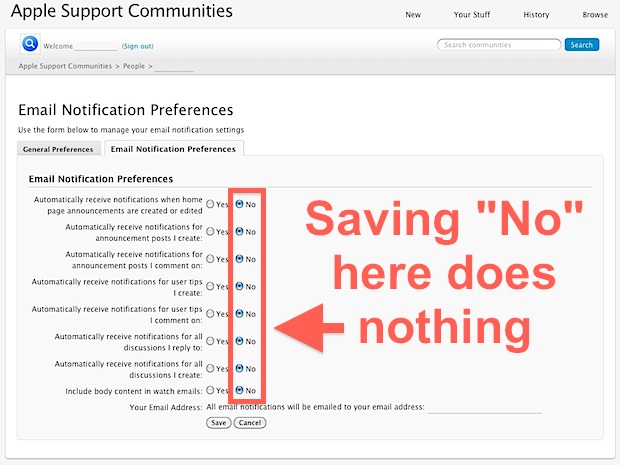Screen dimensions: 620x465
Task: Select Yes for announcement posts I create
Action: [210, 231]
